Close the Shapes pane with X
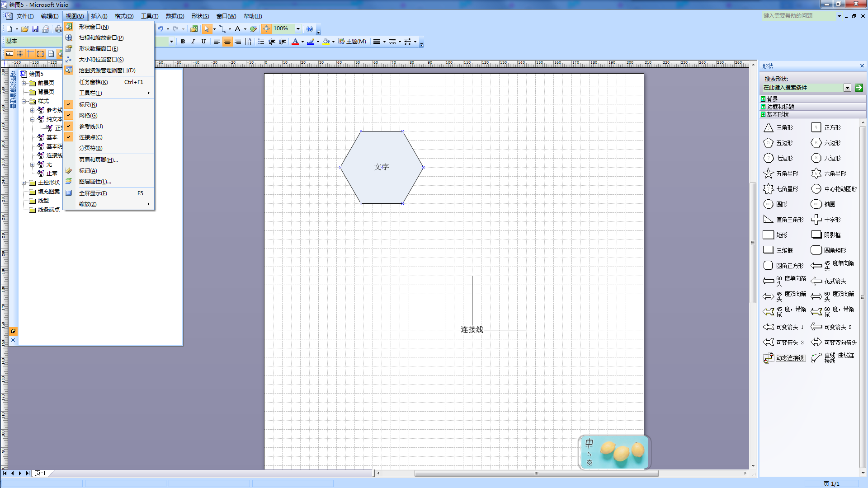868x488 pixels. tap(862, 66)
